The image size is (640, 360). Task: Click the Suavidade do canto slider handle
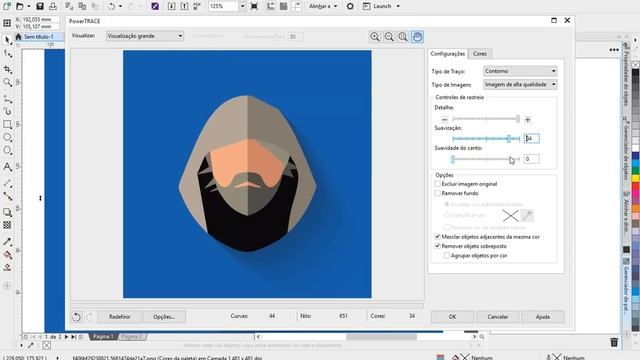[x=453, y=159]
